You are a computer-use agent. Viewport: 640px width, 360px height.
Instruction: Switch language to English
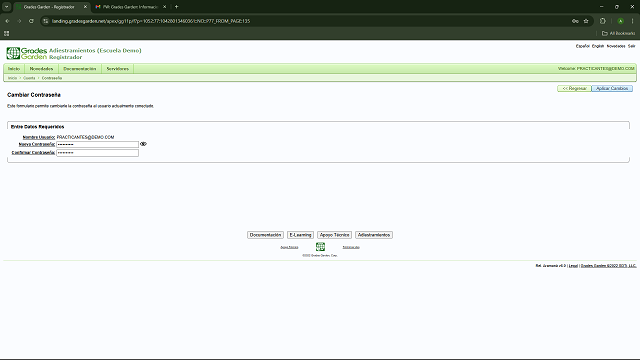point(598,46)
